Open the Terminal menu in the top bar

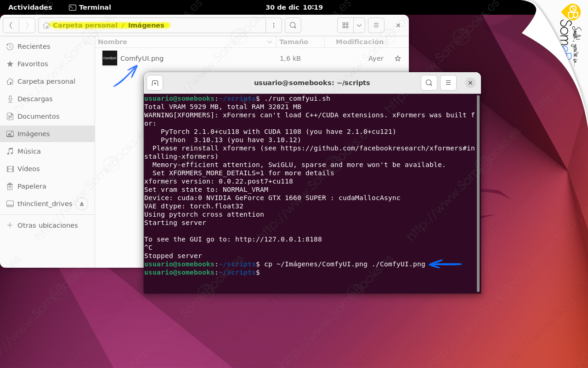tap(90, 7)
